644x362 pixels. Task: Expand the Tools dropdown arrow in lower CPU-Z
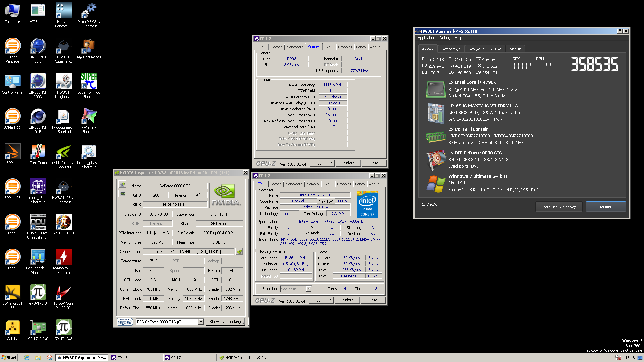tap(330, 300)
